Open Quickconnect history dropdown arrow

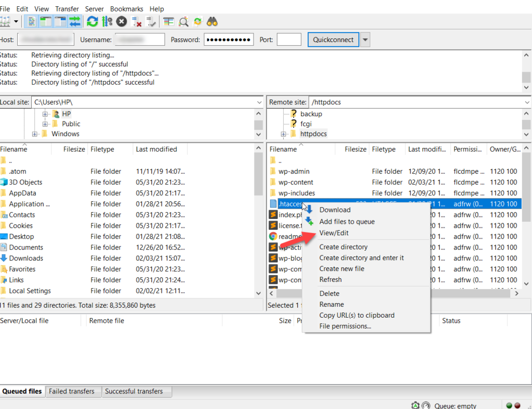click(x=365, y=39)
